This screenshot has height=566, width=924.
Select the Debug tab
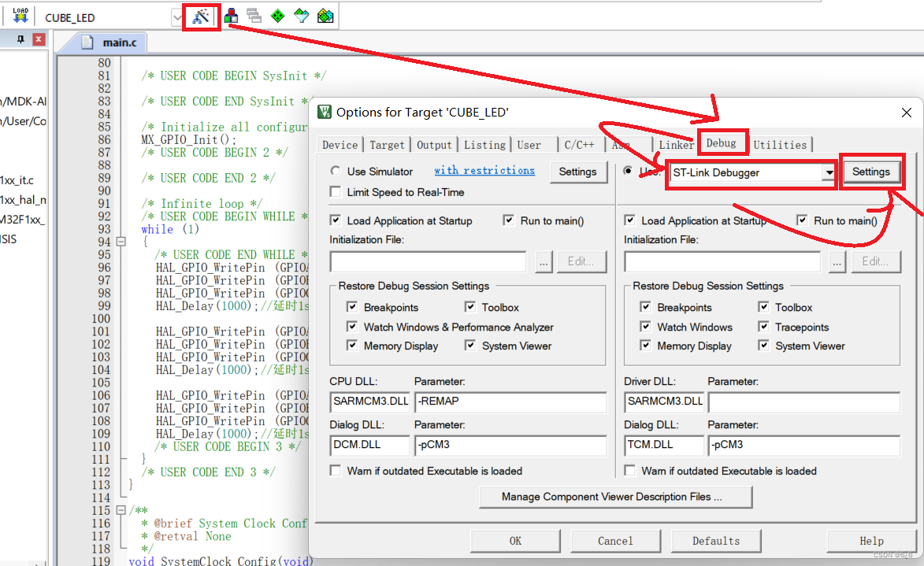click(x=722, y=143)
